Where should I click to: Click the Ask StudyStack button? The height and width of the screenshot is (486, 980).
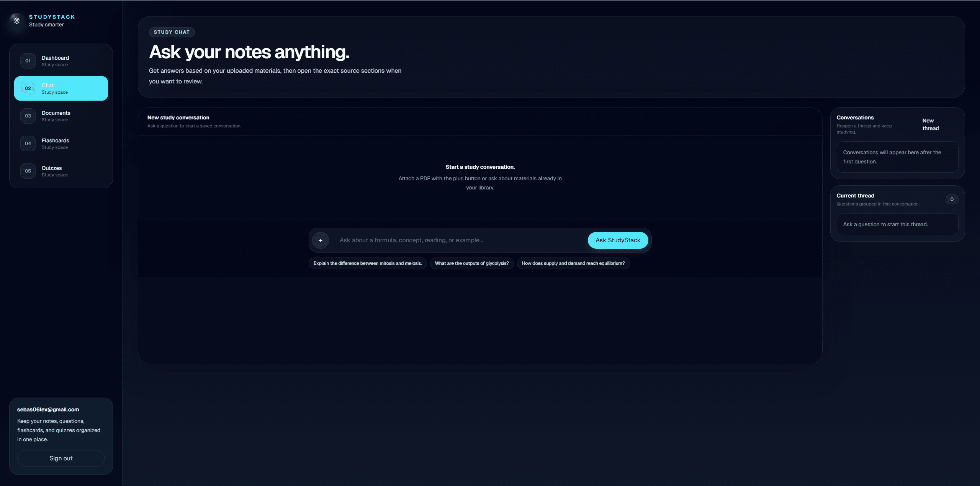click(x=618, y=240)
